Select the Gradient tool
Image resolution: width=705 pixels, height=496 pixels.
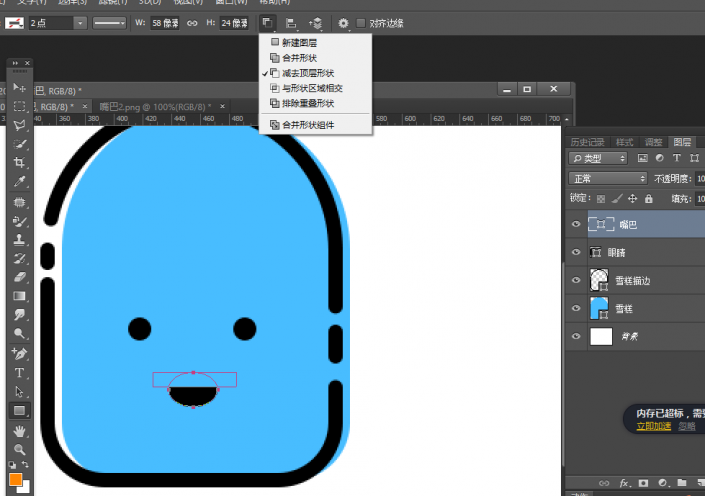(x=19, y=295)
